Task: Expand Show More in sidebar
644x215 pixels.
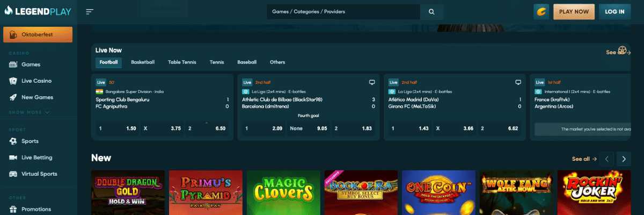Action: coord(30,112)
